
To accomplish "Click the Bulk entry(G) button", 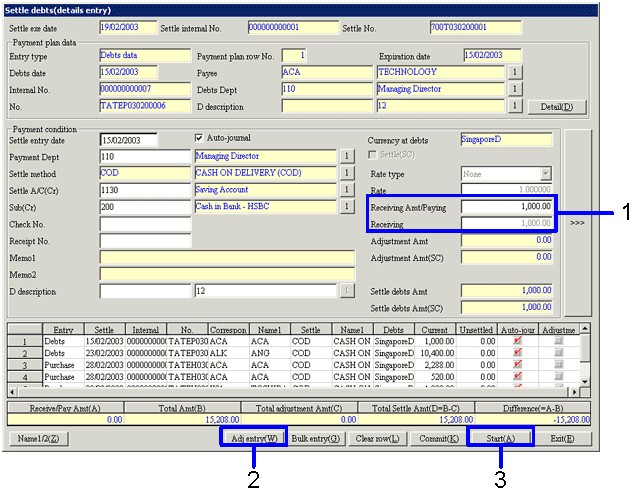I will (315, 438).
